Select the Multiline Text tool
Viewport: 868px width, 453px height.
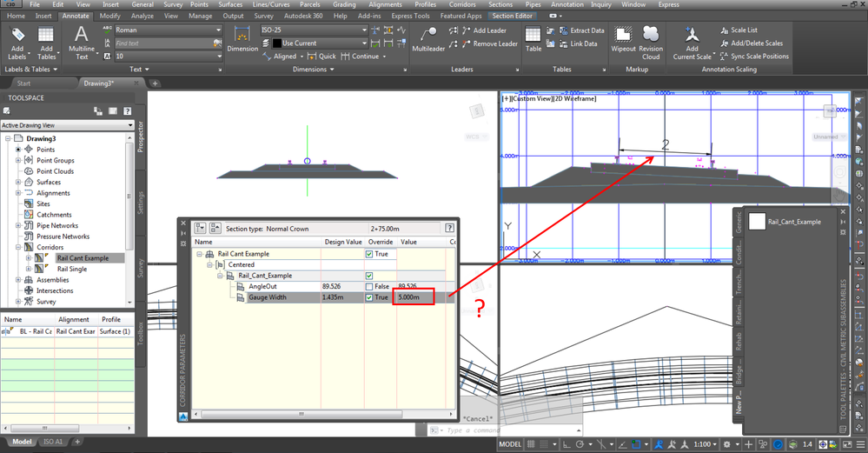82,43
